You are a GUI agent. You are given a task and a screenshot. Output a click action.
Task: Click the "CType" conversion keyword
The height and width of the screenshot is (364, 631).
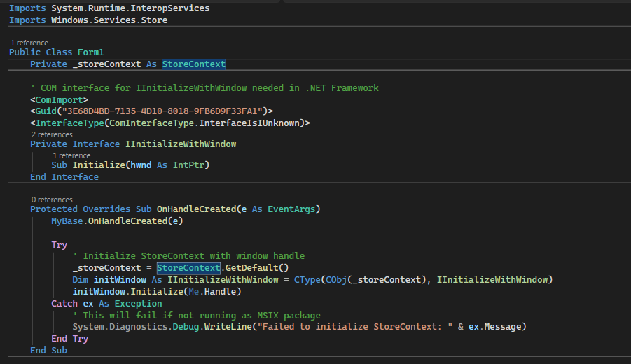[307, 280]
